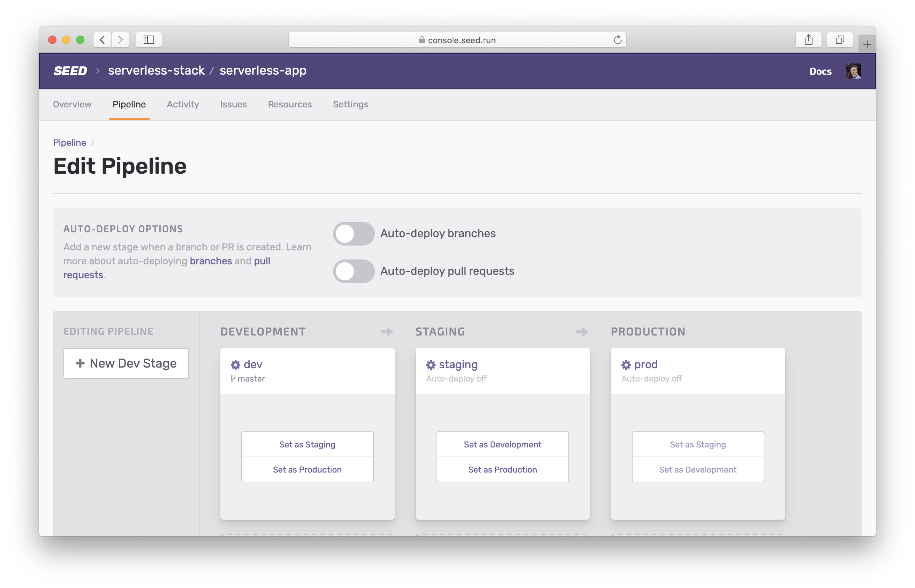Viewport: 915px width, 588px height.
Task: Open the Activity tab
Action: (x=183, y=104)
